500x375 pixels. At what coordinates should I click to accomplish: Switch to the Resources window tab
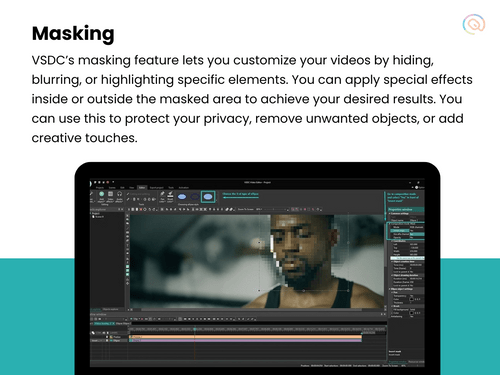[417, 362]
